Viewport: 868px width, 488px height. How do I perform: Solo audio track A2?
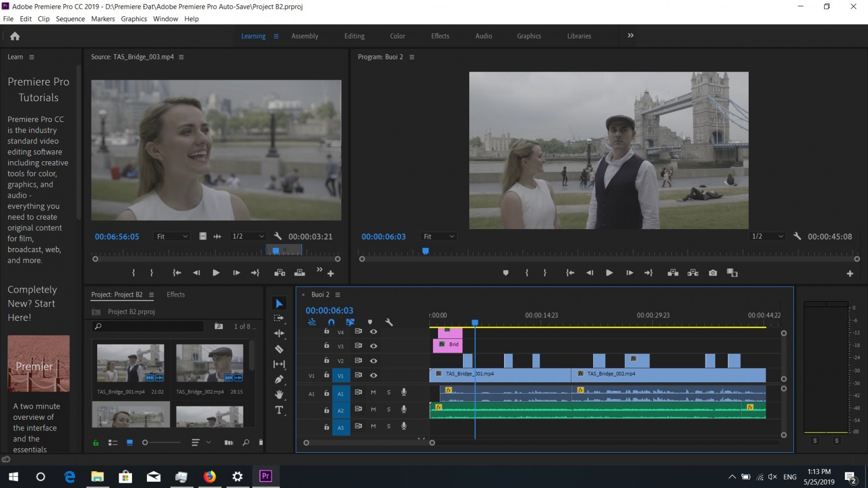click(388, 409)
